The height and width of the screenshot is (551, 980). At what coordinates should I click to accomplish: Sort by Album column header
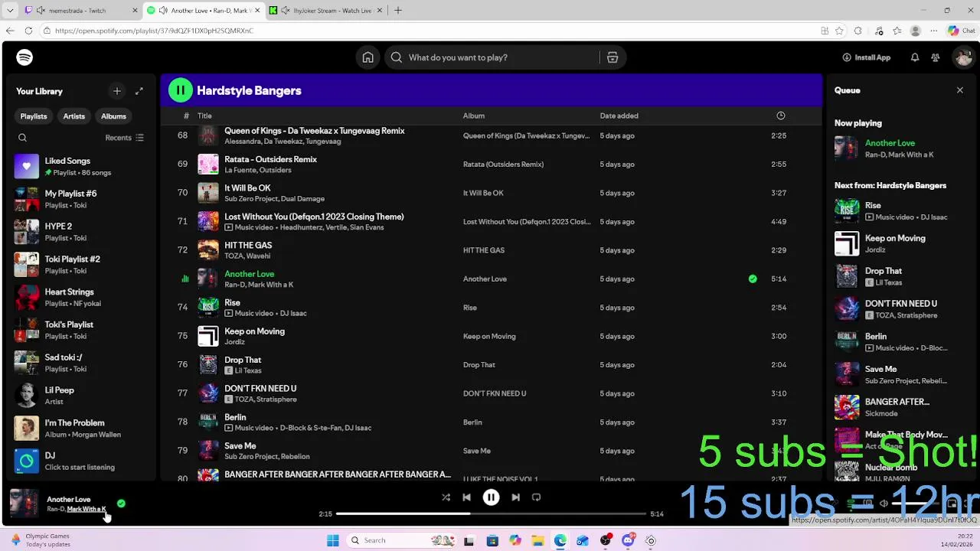coord(474,116)
